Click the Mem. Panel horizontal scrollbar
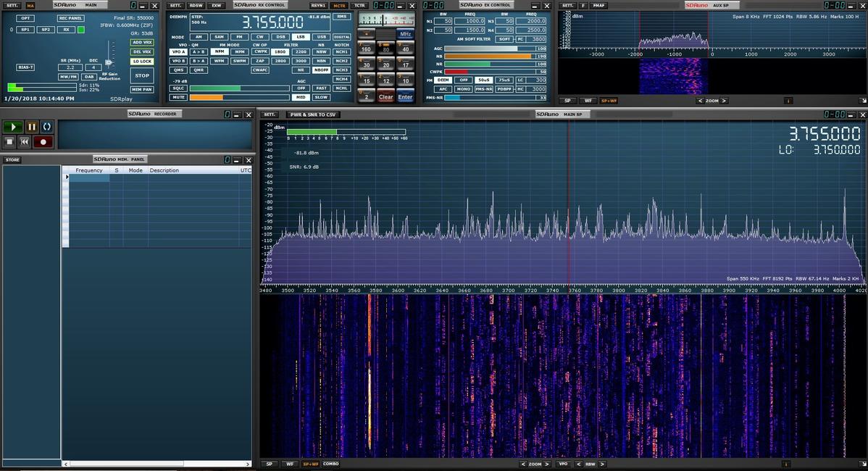The height and width of the screenshot is (471, 868). 156,464
